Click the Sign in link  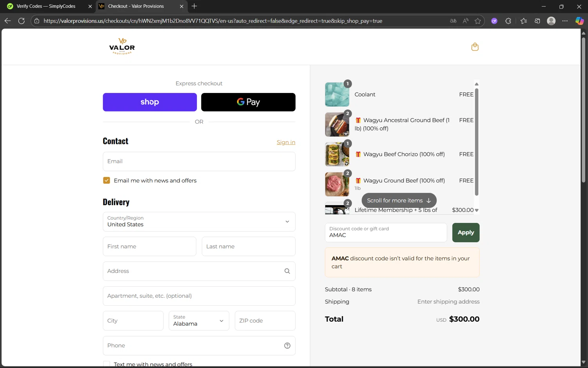[286, 142]
